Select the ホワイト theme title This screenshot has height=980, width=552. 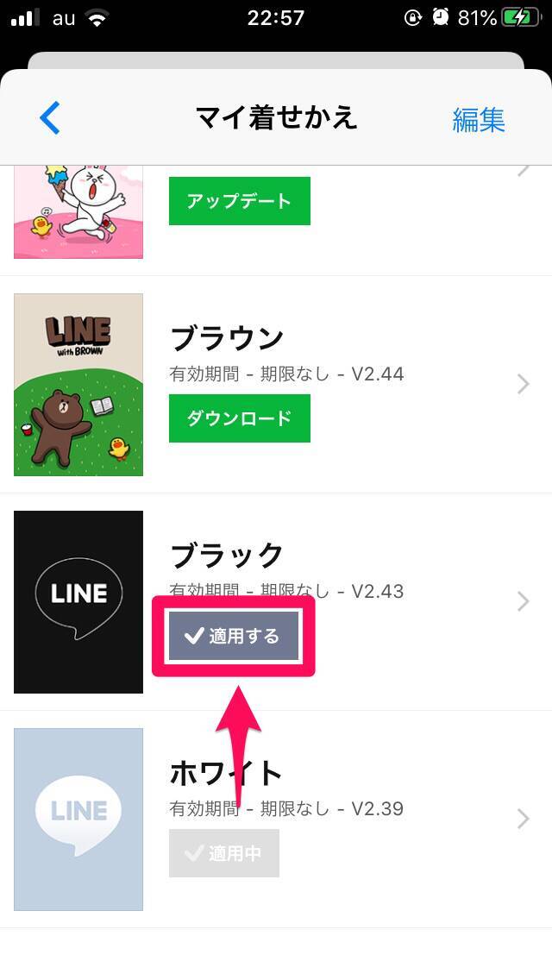coord(227,772)
